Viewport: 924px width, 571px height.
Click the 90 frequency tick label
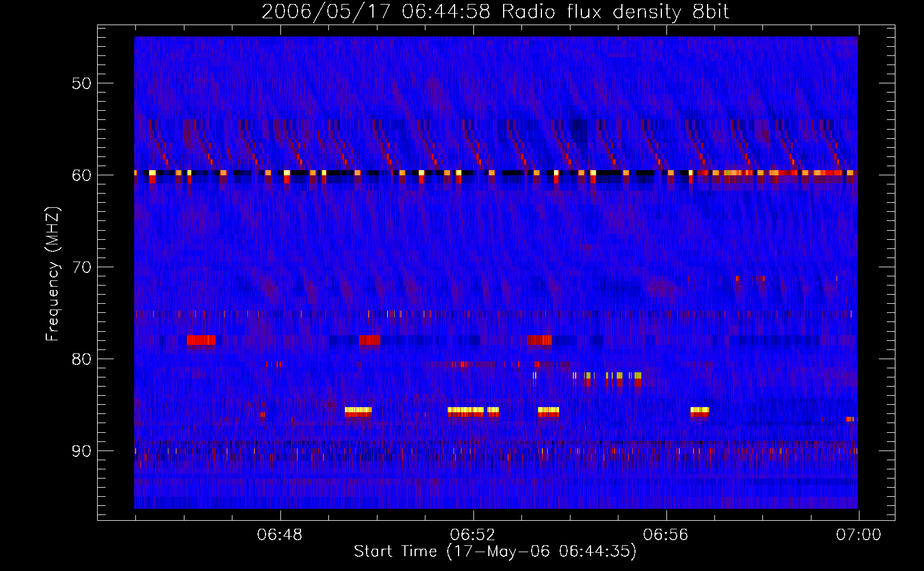pyautogui.click(x=81, y=451)
